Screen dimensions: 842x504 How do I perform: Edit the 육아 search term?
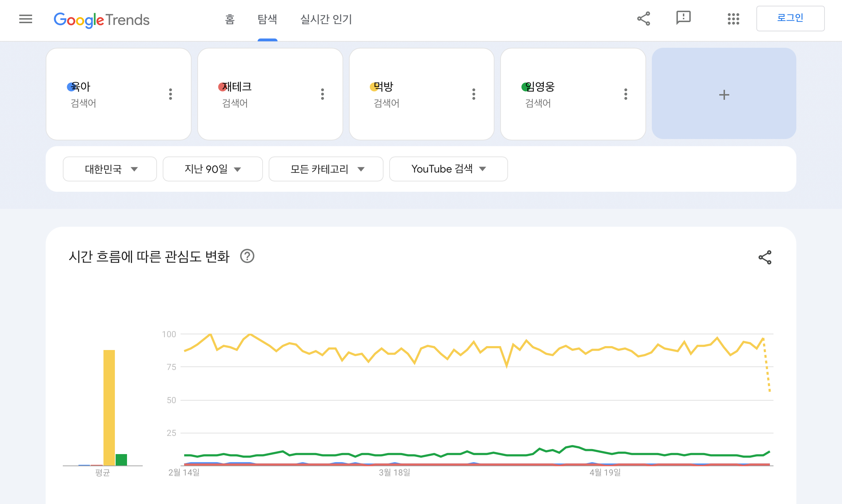point(81,87)
